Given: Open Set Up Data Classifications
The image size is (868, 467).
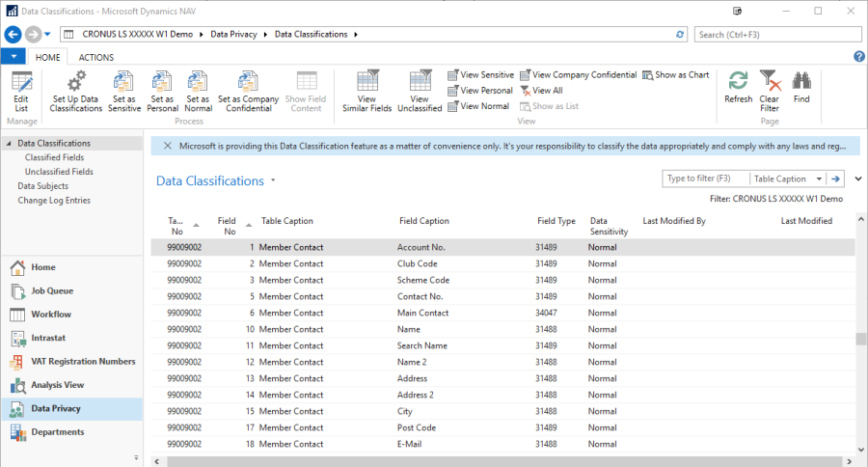Looking at the screenshot, I should tap(76, 92).
